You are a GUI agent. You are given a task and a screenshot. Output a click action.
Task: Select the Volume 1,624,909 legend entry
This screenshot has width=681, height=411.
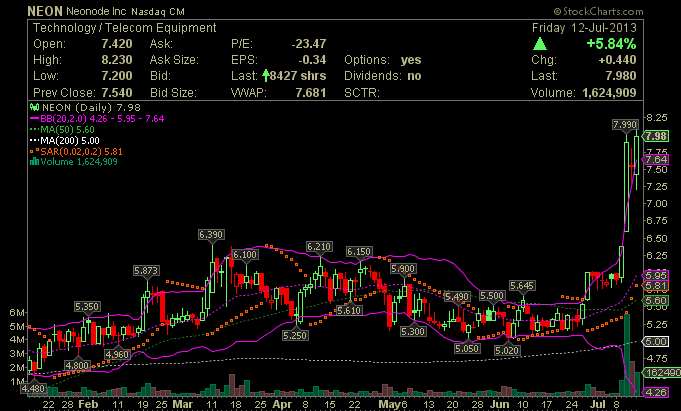pos(73,162)
